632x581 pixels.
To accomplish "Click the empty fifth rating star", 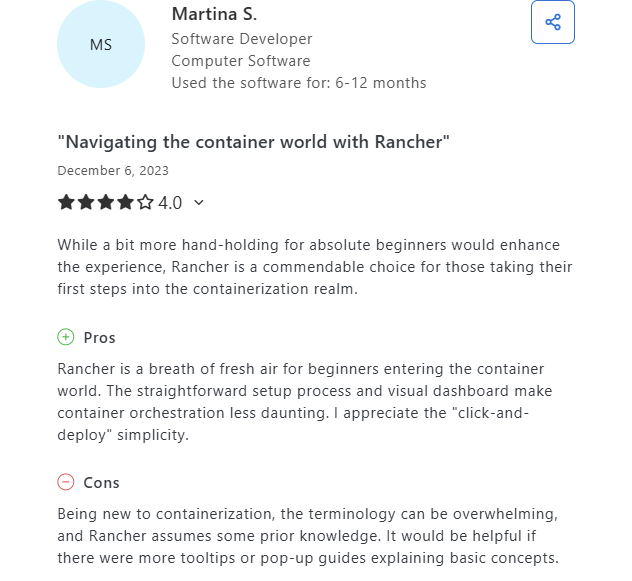I will pyautogui.click(x=145, y=202).
